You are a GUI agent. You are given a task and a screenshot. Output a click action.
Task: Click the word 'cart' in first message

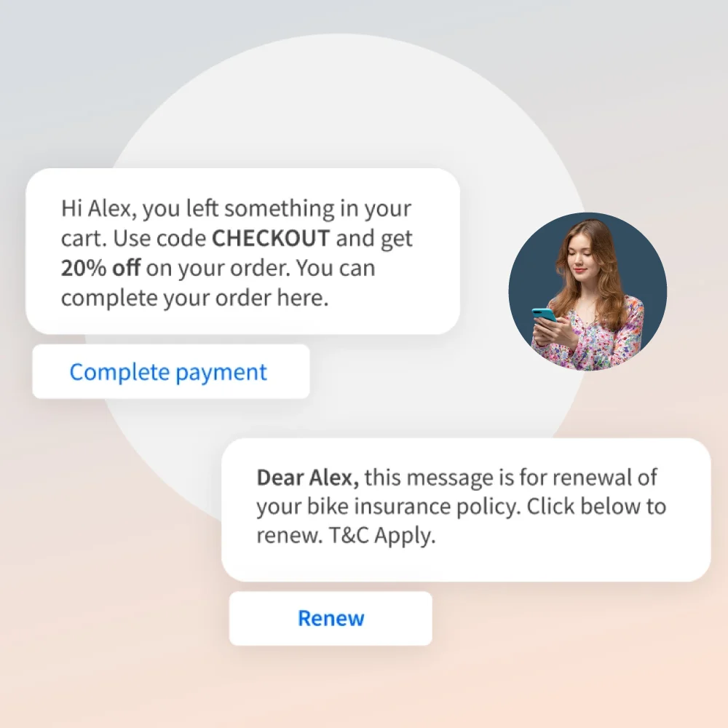coord(80,239)
